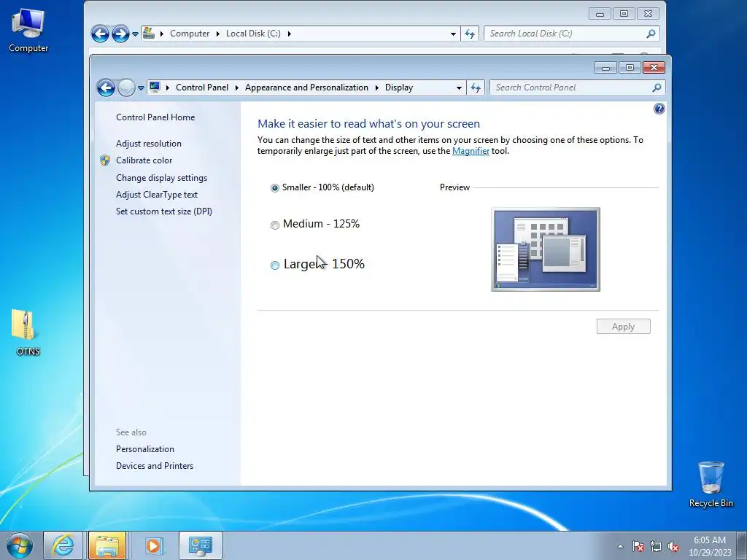This screenshot has width=747, height=560.
Task: Open Action Center flag tray icon
Action: point(638,546)
